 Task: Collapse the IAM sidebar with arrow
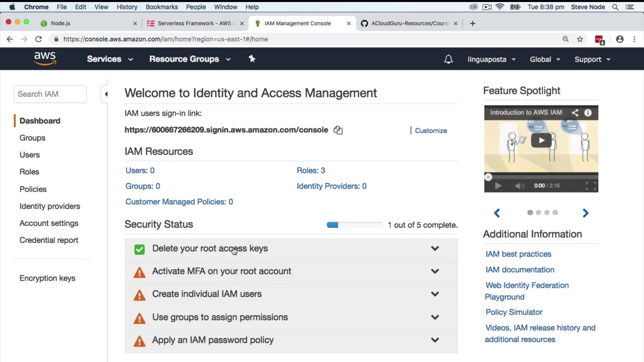(x=106, y=94)
